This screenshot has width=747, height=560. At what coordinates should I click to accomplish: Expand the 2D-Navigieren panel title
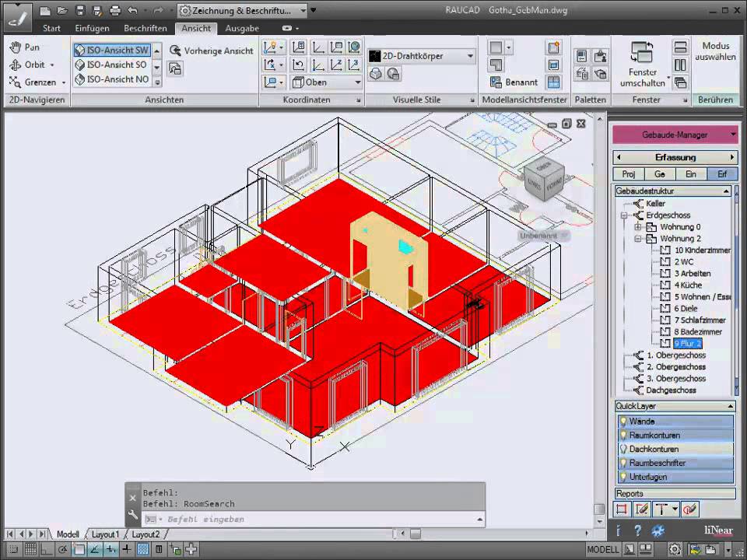click(37, 100)
